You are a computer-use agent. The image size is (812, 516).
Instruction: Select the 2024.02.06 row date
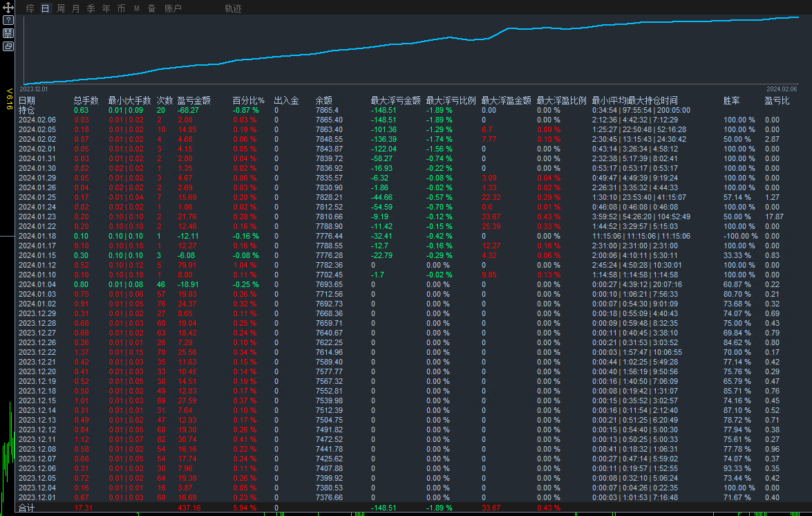click(x=37, y=120)
